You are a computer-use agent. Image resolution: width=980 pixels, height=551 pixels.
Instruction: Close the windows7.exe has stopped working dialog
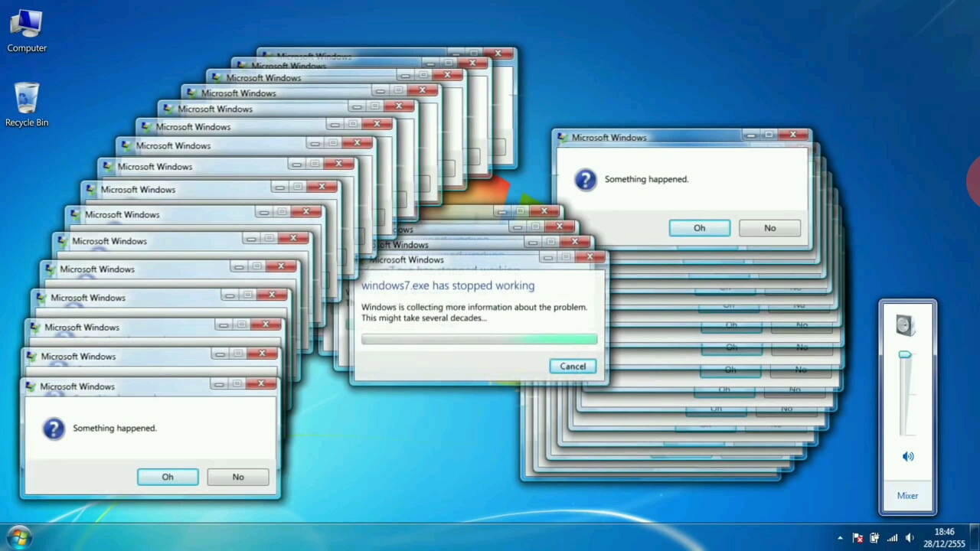pyautogui.click(x=591, y=256)
